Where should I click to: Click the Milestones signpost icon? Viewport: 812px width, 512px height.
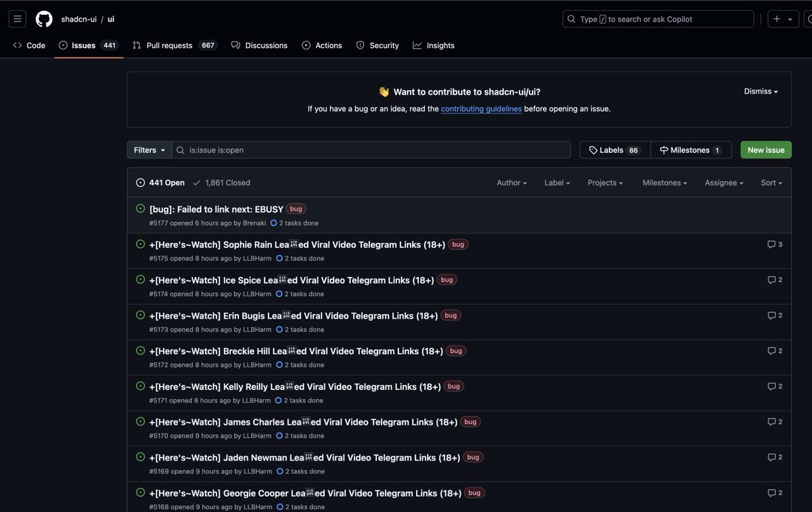click(x=664, y=150)
